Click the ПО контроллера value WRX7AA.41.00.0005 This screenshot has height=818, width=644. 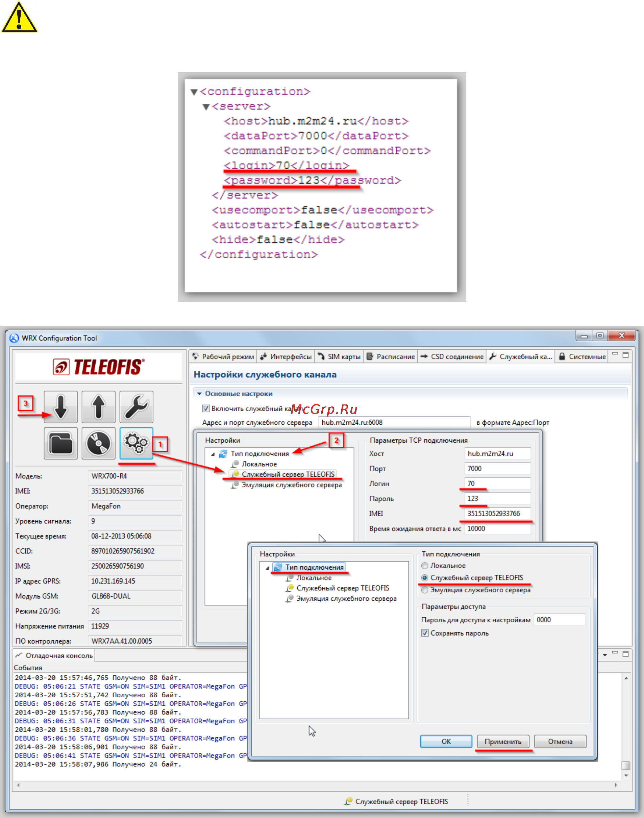click(x=135, y=641)
